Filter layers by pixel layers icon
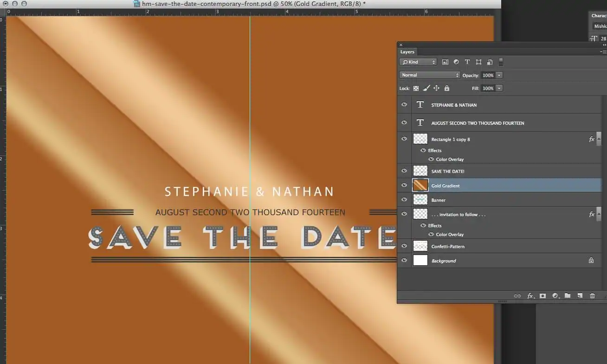Viewport: 607px width, 364px height. click(x=445, y=62)
